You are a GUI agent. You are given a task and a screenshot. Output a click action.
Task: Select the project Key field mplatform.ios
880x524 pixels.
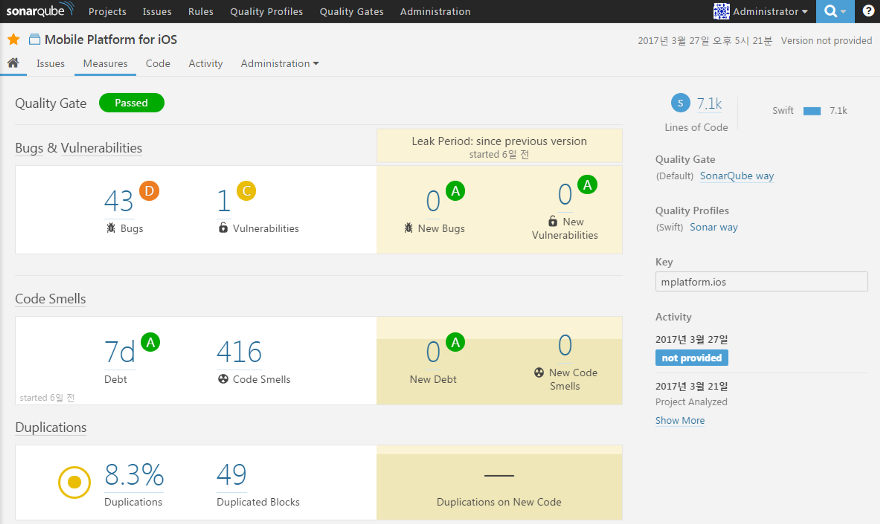761,282
